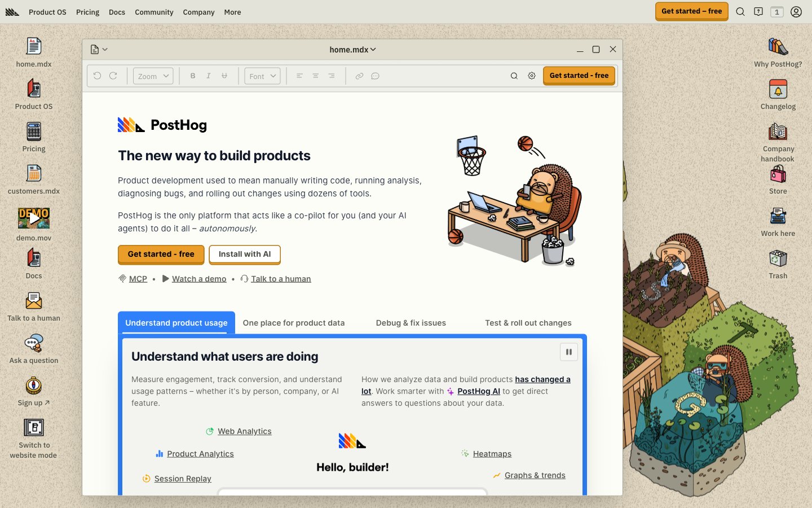The width and height of the screenshot is (812, 508).
Task: Open the Docs desktop icon
Action: click(34, 264)
